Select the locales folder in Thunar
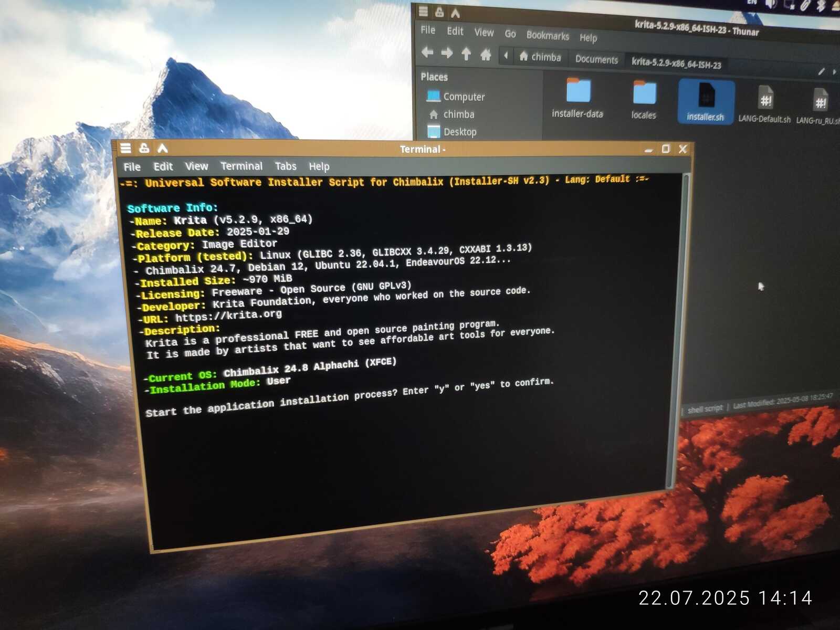This screenshot has width=840, height=630. [644, 100]
